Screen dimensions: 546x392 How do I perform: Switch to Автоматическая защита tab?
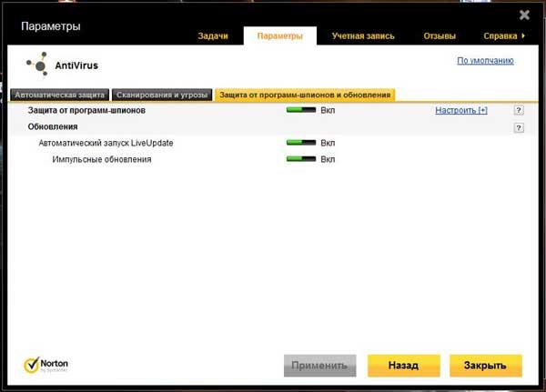click(59, 95)
